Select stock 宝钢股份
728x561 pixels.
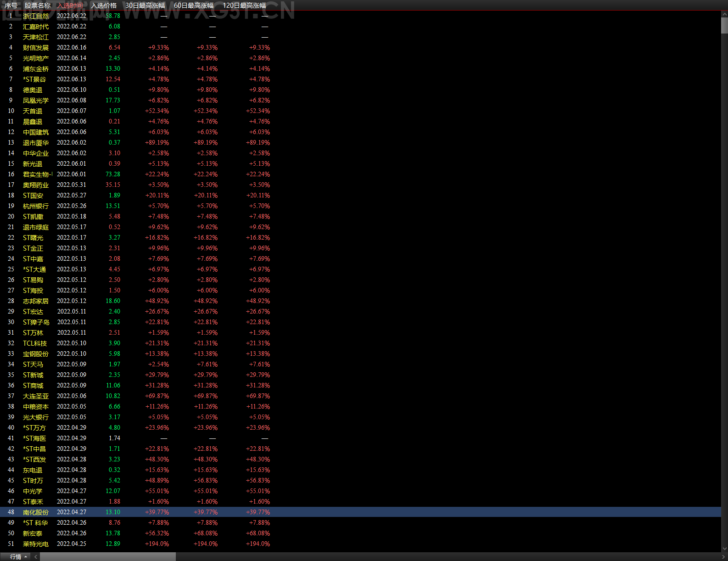(36, 354)
